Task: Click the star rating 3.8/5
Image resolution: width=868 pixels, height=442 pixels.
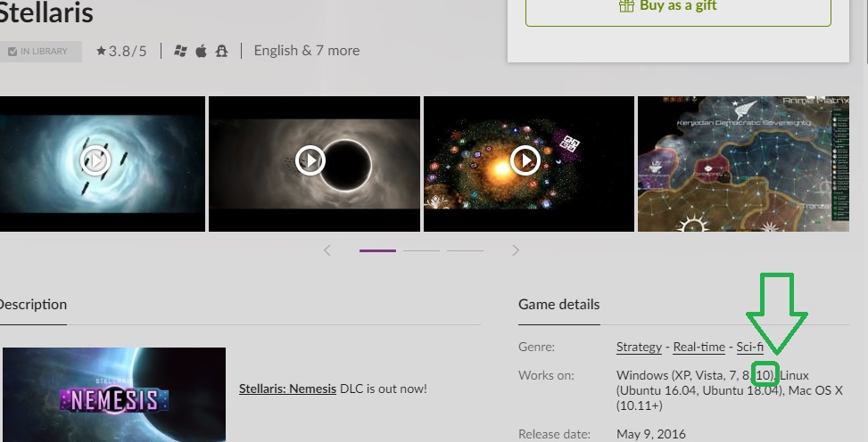Action: 121,51
